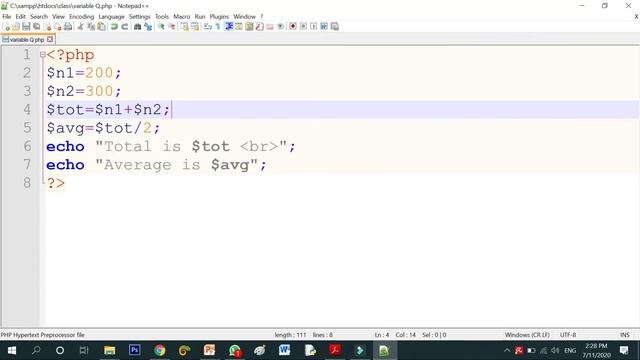
Task: Click the UTF-8 encoding in status bar
Action: [568, 335]
